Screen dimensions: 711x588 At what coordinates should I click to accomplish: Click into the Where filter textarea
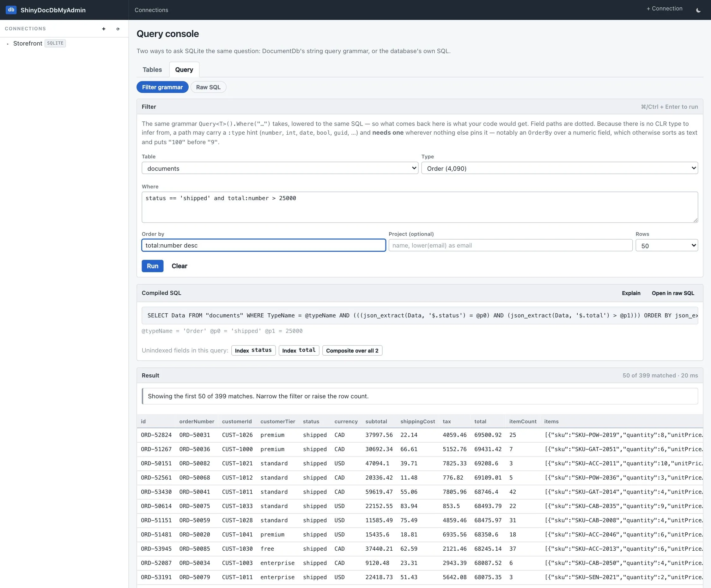tap(420, 207)
